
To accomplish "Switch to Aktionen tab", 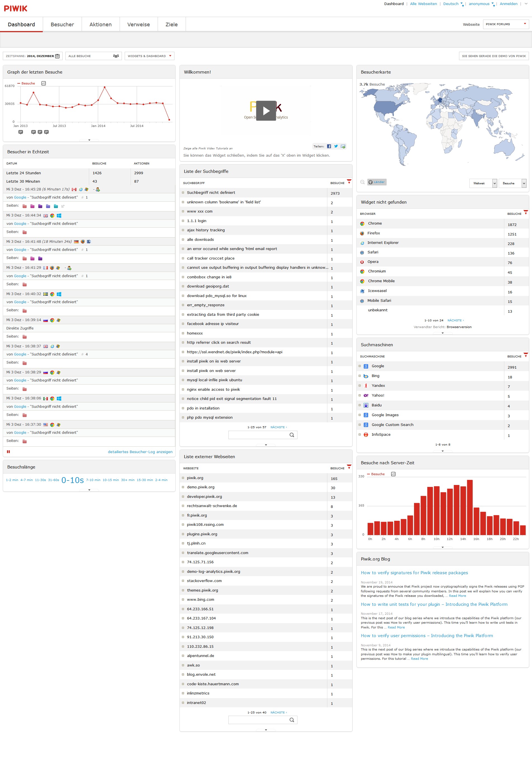I will 101,25.
